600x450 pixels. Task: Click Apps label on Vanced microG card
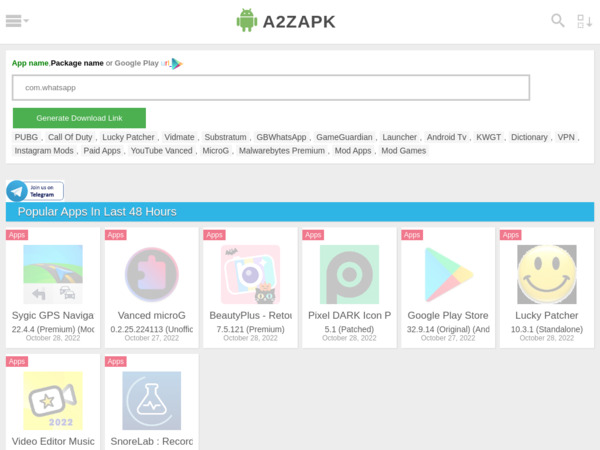point(116,235)
